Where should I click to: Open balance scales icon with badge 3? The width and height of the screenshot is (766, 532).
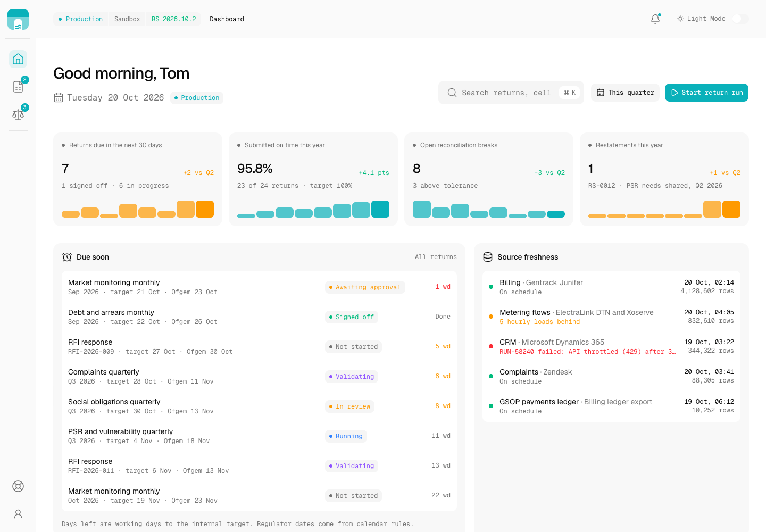tap(18, 114)
